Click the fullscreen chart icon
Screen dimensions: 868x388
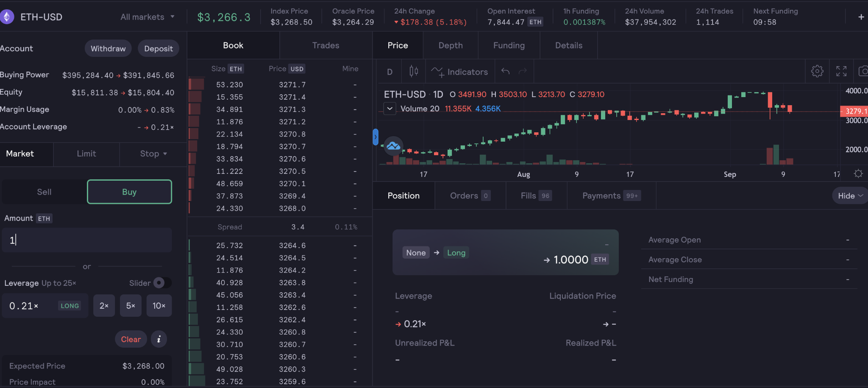[841, 71]
